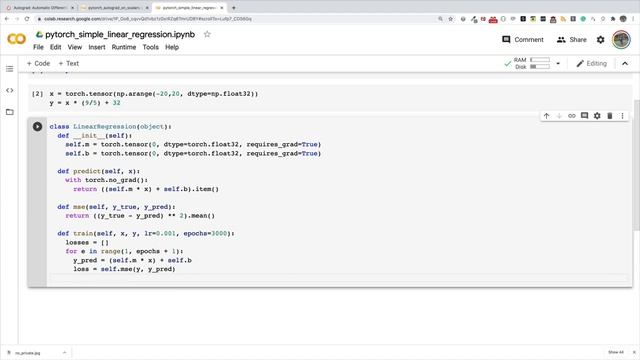Viewport: 640px width, 360px height.
Task: Click the green circle extension icon
Action: coord(583,19)
